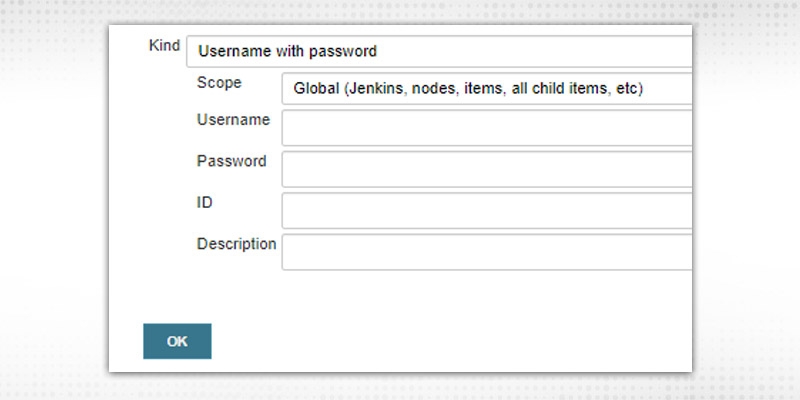800x400 pixels.
Task: Focus the Username input field
Action: click(x=487, y=128)
